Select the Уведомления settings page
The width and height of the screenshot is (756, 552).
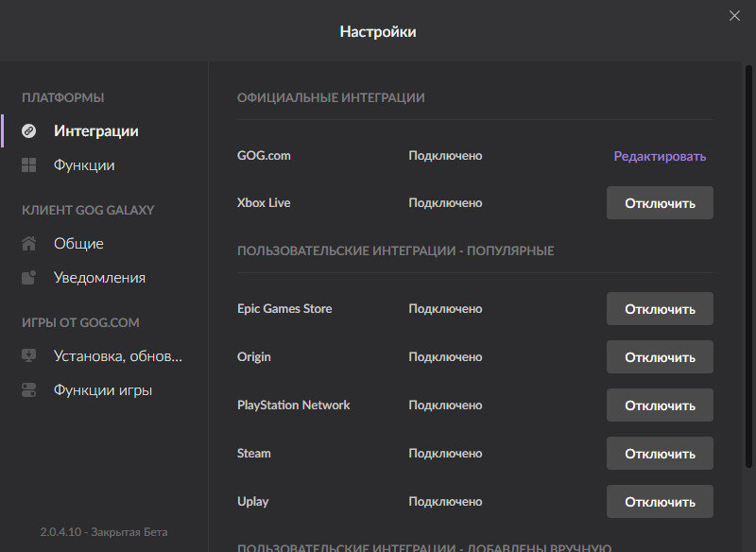(x=99, y=278)
